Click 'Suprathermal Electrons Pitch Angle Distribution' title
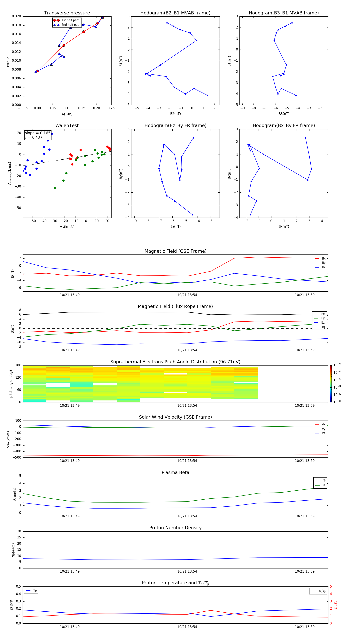 [175, 362]
